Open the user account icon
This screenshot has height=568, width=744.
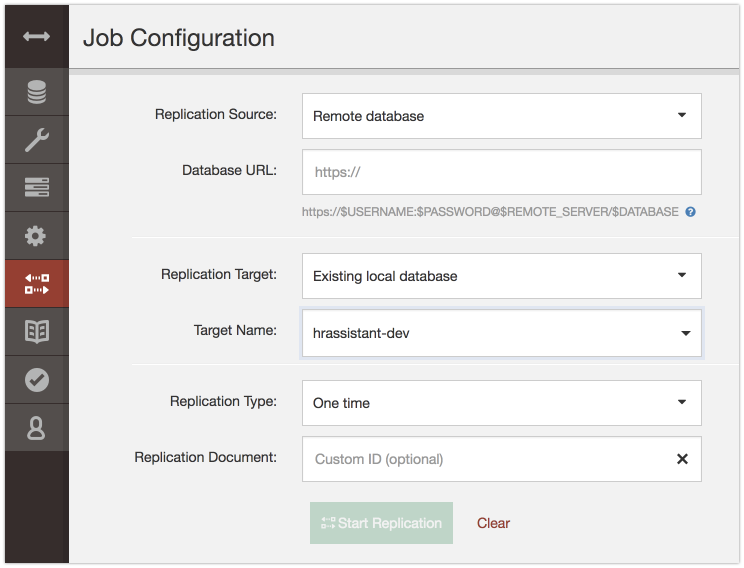(x=36, y=428)
